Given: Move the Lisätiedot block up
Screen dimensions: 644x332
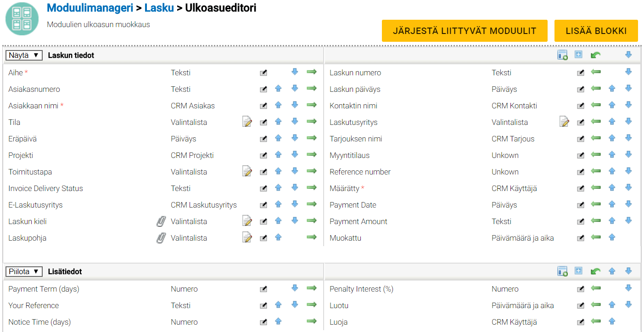Looking at the screenshot, I should pos(612,271).
